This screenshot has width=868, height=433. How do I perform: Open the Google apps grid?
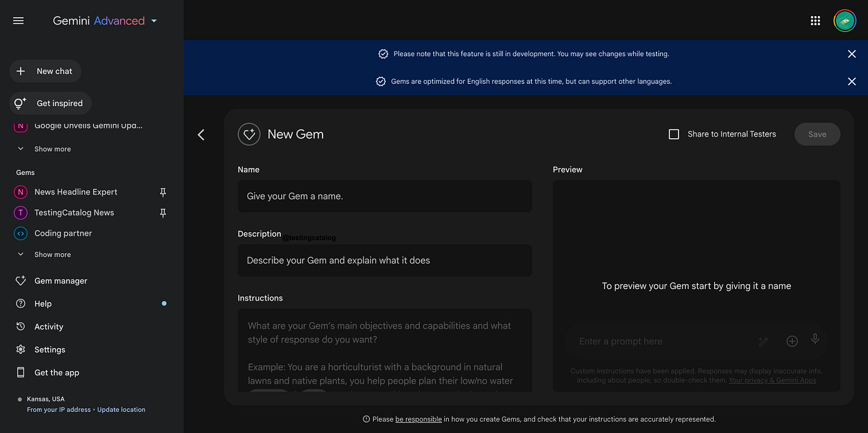(816, 21)
